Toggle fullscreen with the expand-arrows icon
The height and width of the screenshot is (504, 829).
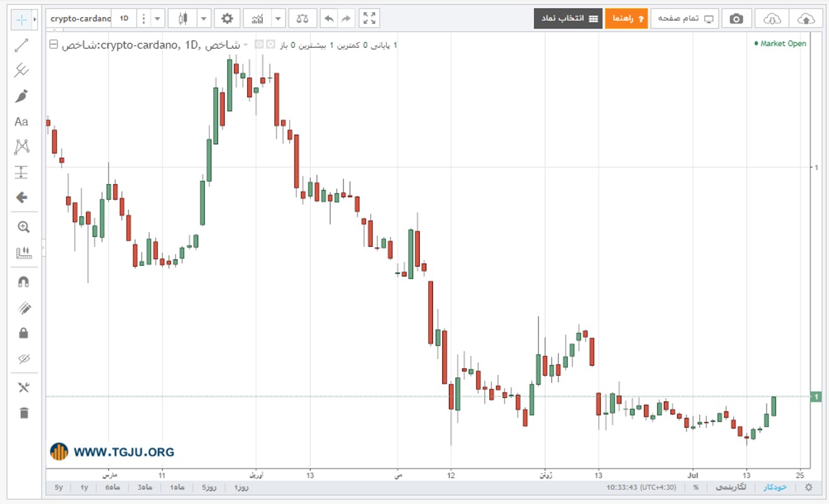[x=369, y=18]
